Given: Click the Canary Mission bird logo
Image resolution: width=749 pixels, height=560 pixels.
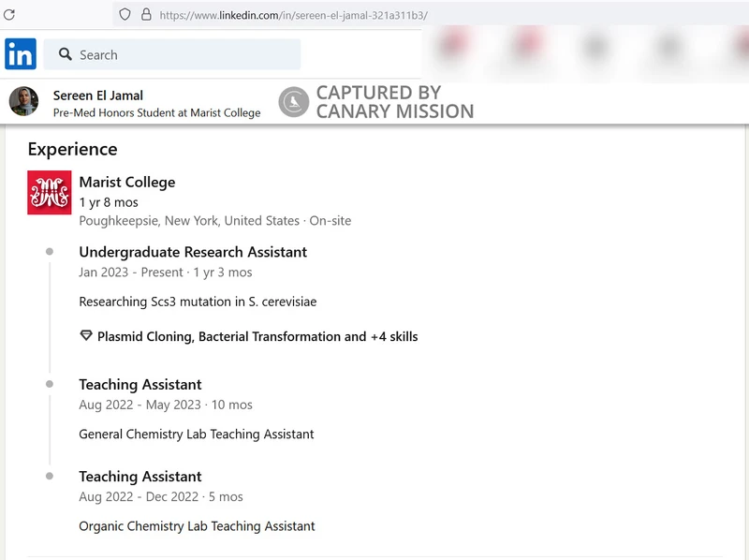Looking at the screenshot, I should (294, 102).
